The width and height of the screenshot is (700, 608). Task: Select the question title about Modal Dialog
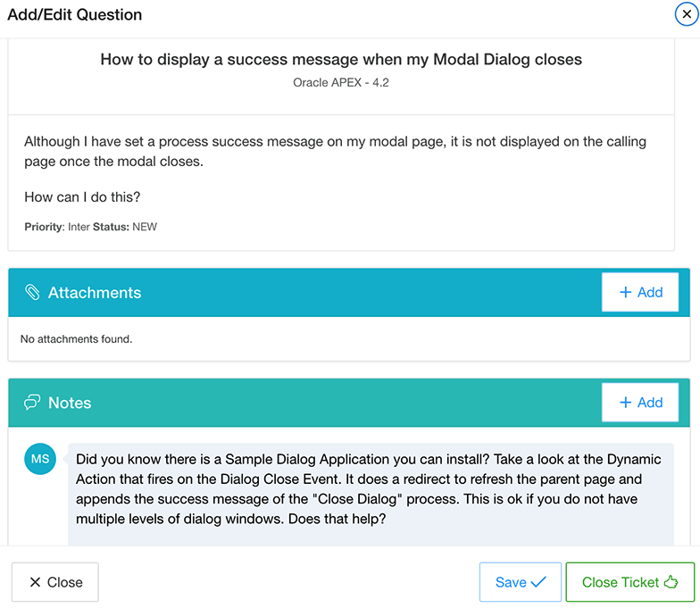pyautogui.click(x=341, y=59)
